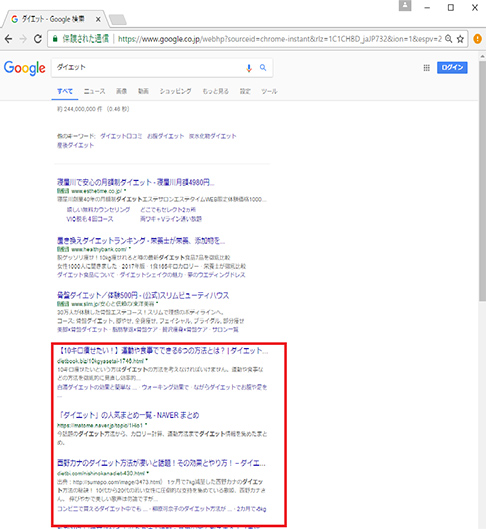Click the blue search magnifier button
486x529 pixels.
tap(263, 68)
